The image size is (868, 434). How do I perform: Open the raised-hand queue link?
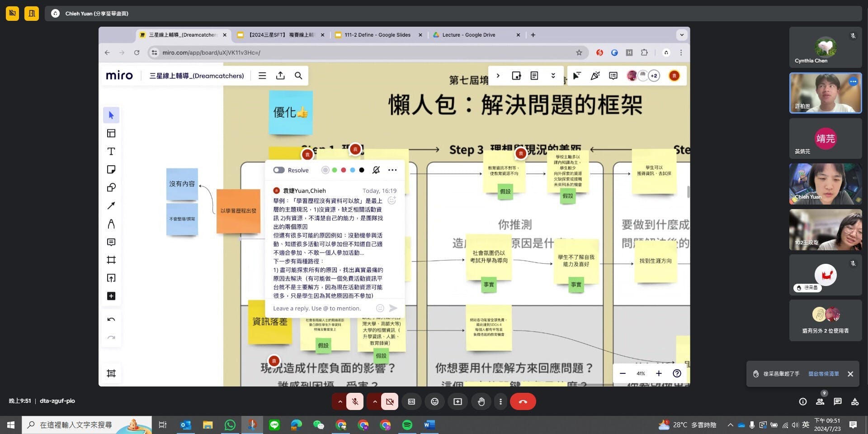[x=823, y=374]
